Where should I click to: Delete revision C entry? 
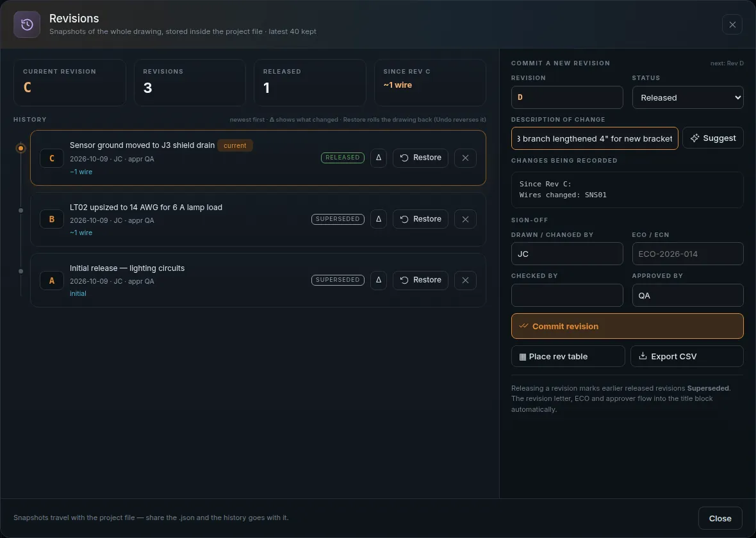click(x=465, y=158)
